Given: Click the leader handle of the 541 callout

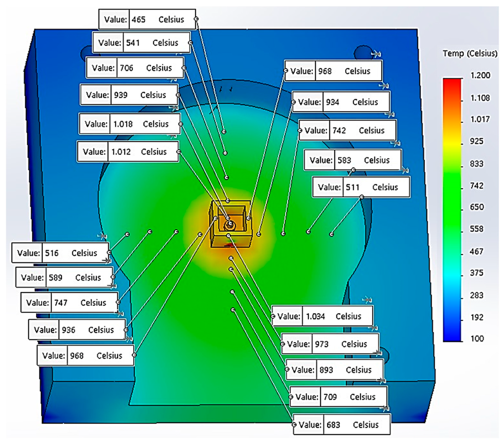Looking at the screenshot, I should [x=190, y=43].
